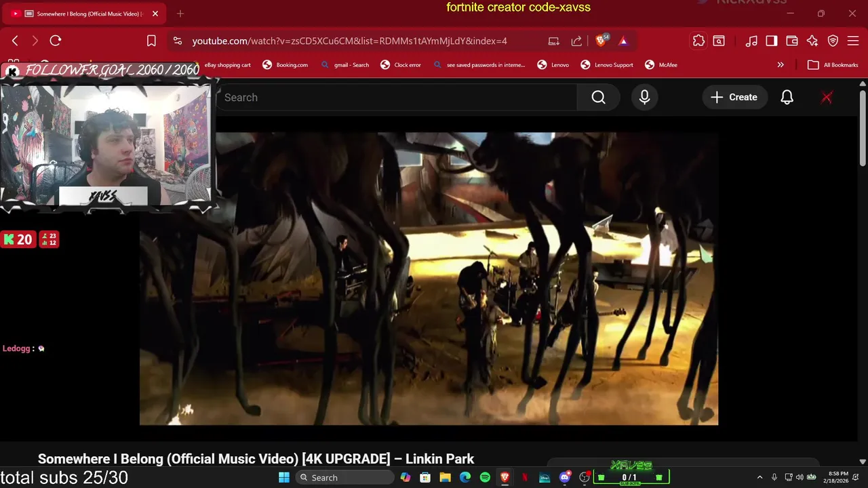Open eBay shopping cart bookmark
Image resolution: width=868 pixels, height=488 pixels.
(x=227, y=65)
